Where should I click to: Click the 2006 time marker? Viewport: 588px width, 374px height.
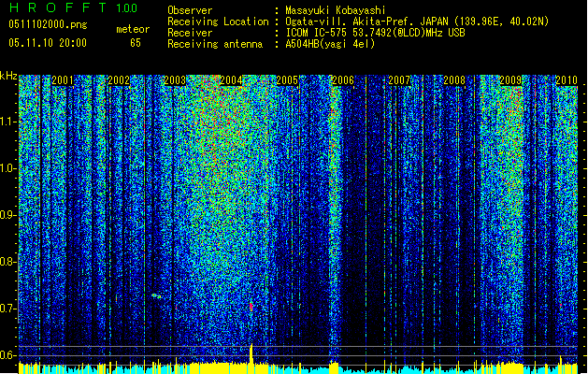[x=343, y=79]
